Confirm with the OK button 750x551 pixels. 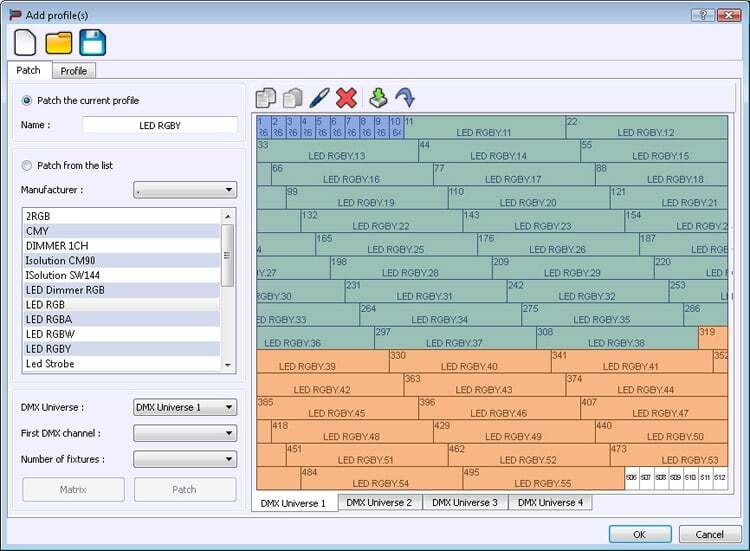pyautogui.click(x=640, y=534)
